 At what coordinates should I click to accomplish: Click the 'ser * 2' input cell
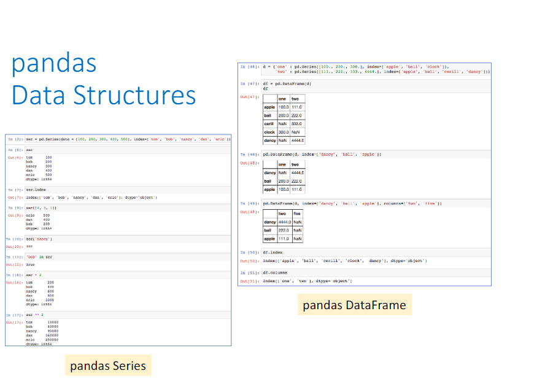tap(128, 275)
